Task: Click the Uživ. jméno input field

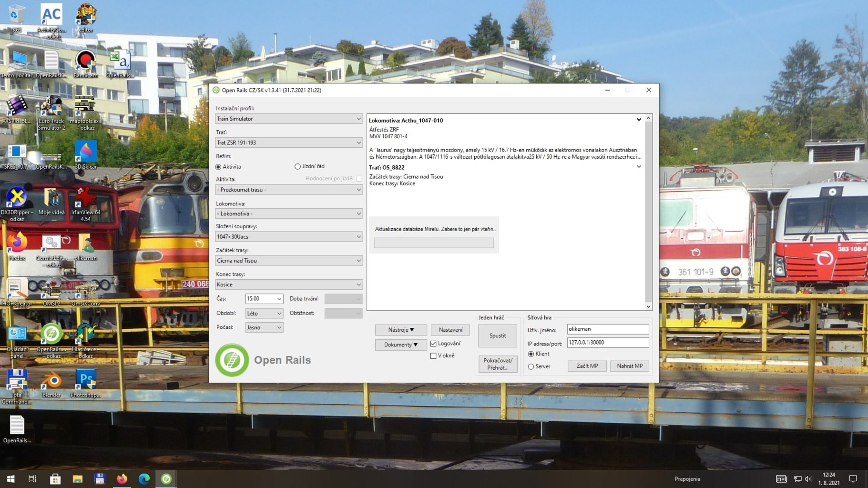Action: [x=608, y=329]
